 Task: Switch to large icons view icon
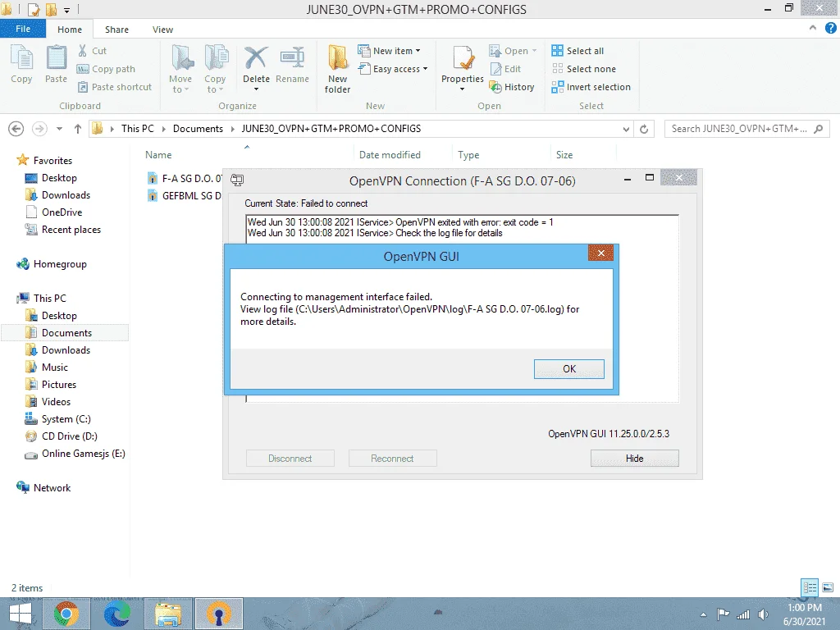pyautogui.click(x=828, y=587)
